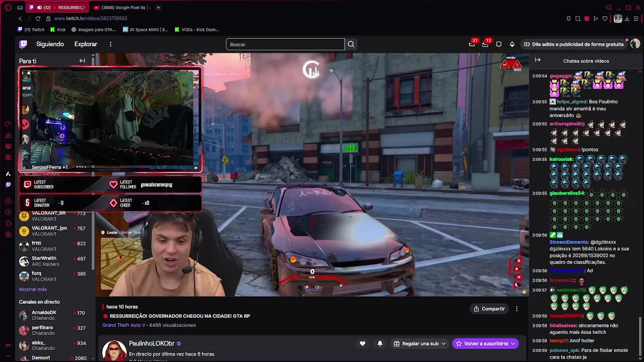Screen dimensions: 644x362
Task: Open the ArnaldoDK live channel
Action: click(55, 315)
